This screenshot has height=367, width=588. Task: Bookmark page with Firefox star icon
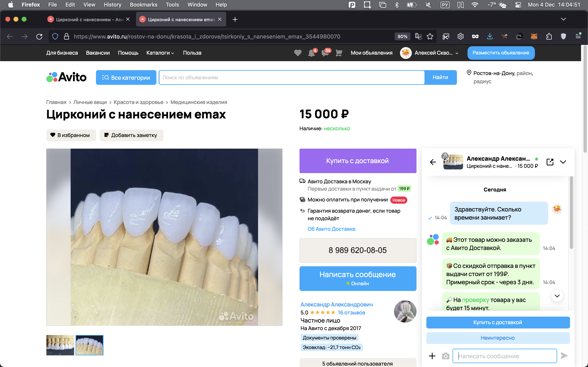[x=430, y=36]
